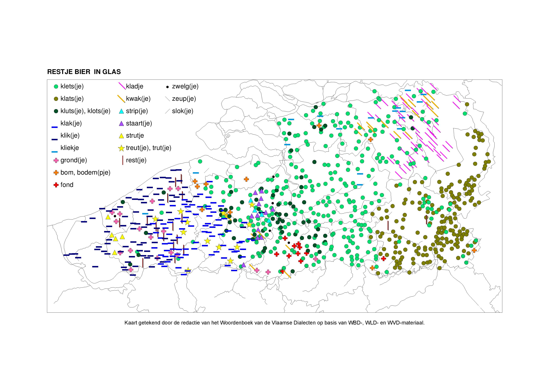This screenshot has width=555, height=392.
Task: Click the small black dot zwelg(je) legend symbol
Action: [x=167, y=87]
